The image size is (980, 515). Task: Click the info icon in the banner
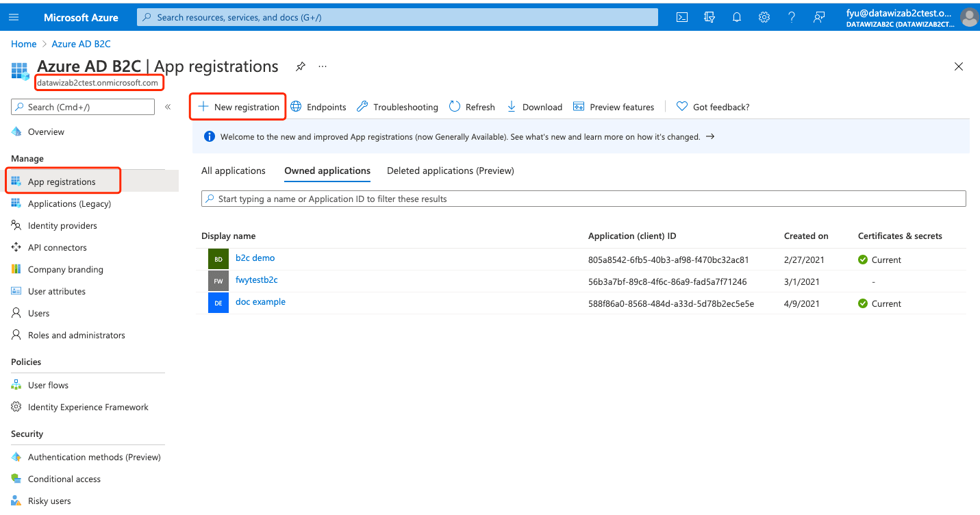coord(210,136)
